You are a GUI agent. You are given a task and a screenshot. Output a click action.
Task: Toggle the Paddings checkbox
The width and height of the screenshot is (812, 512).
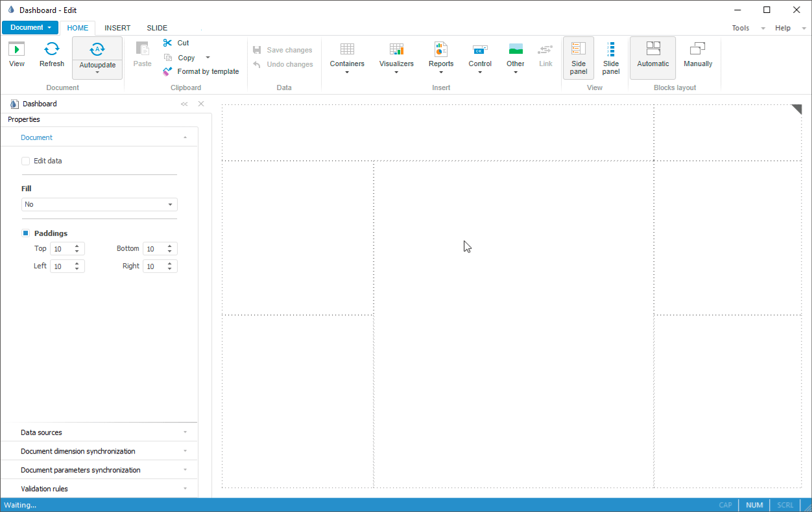(x=26, y=233)
